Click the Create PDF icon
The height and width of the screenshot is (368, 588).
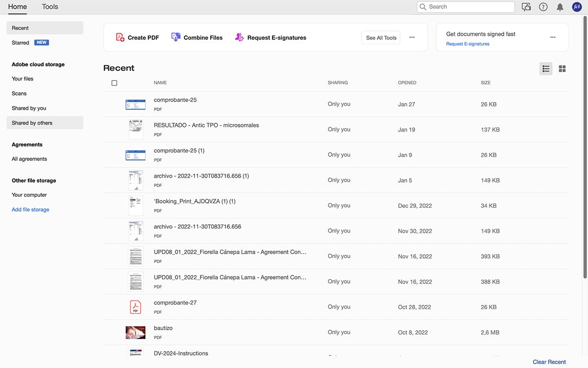coord(120,37)
